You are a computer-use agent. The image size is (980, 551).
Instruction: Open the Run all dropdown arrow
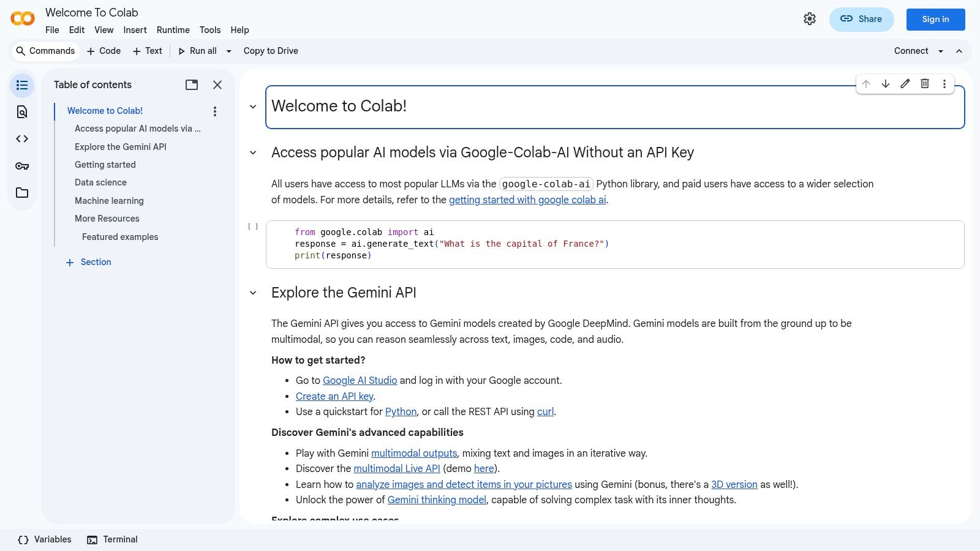(x=229, y=51)
